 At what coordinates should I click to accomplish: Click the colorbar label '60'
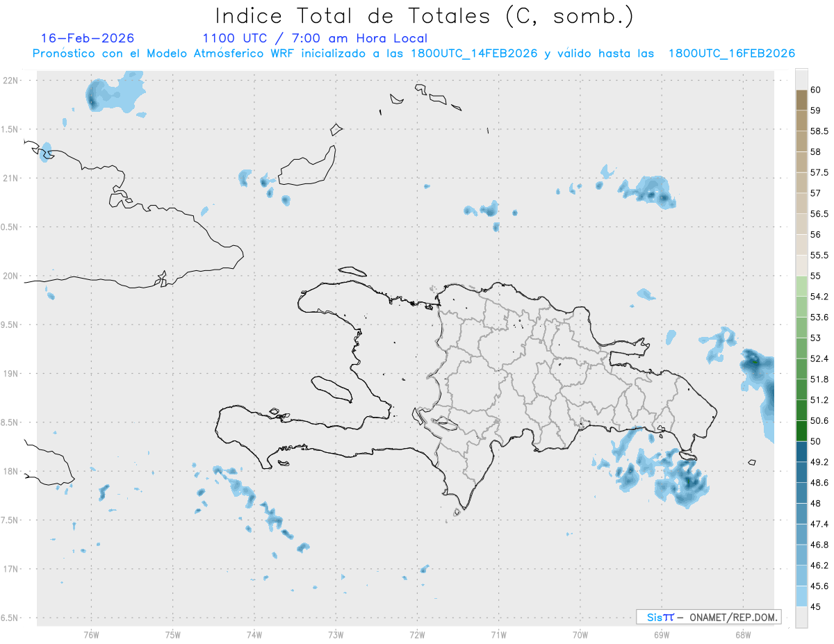[816, 90]
